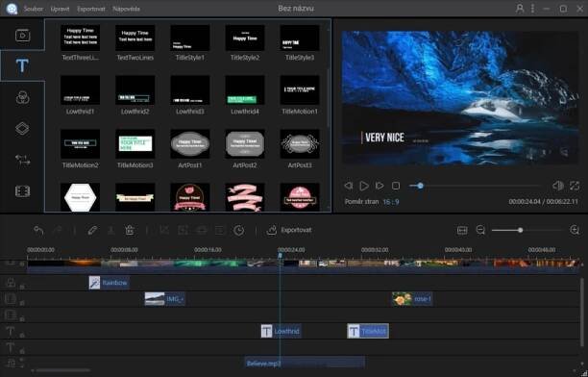Viewport: 588px width, 377px height.
Task: Select the Lowthrid1 template
Action: 81,90
